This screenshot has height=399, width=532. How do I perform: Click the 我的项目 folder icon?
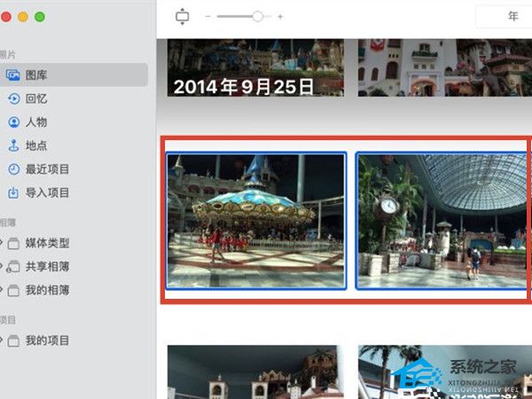point(13,340)
